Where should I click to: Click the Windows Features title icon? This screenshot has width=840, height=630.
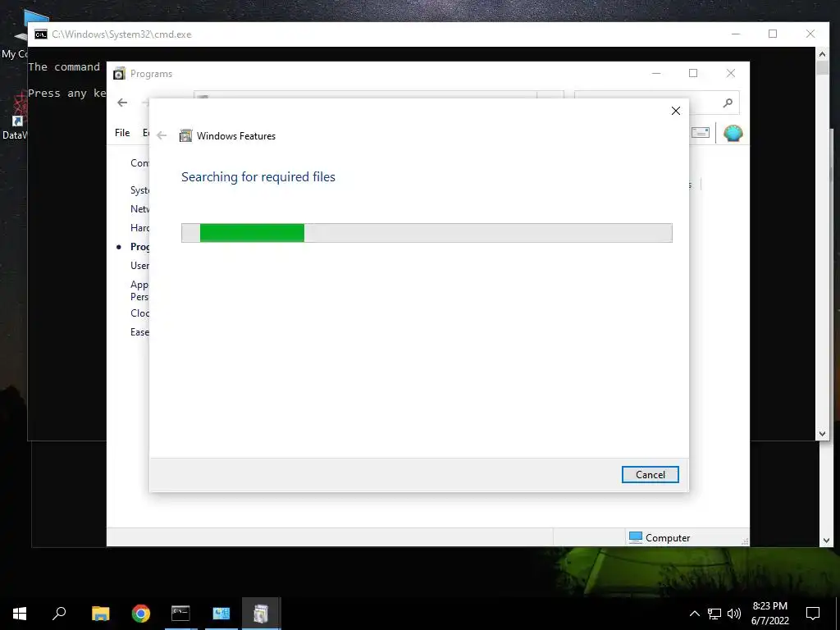point(185,135)
